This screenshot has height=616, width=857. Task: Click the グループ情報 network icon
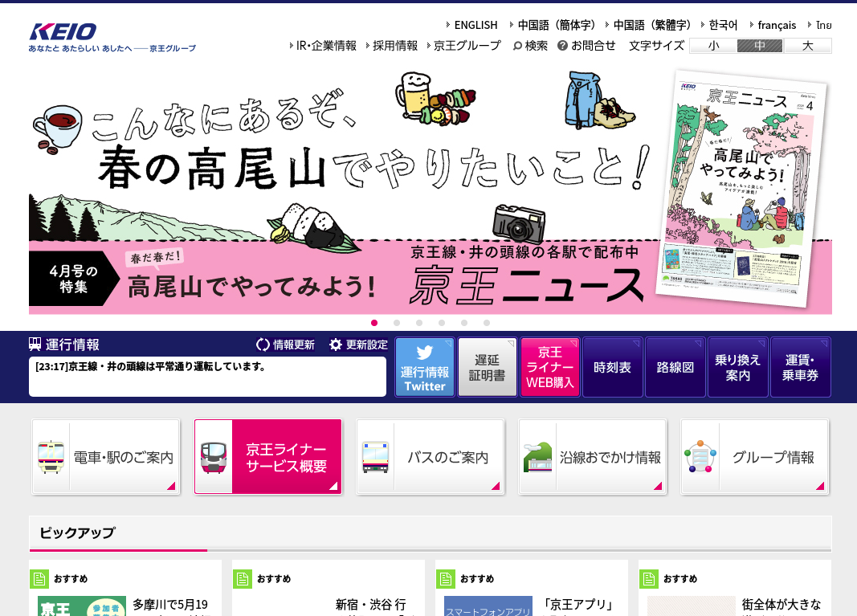(700, 456)
